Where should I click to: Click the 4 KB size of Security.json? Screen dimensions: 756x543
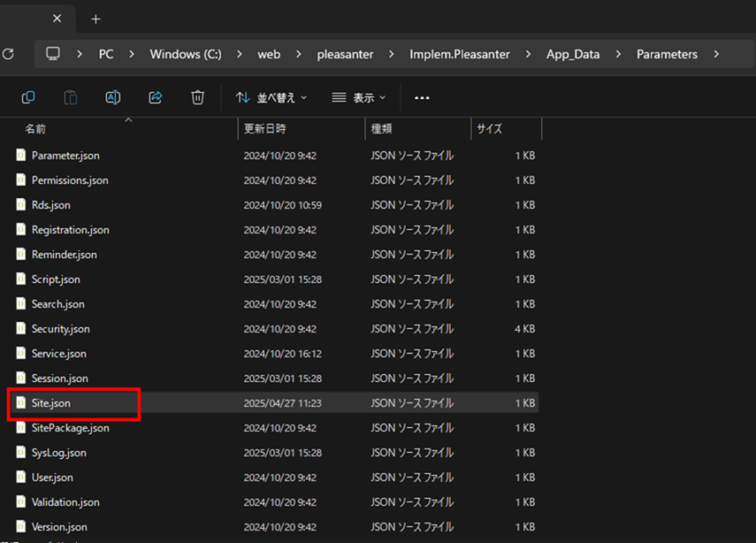pos(524,329)
